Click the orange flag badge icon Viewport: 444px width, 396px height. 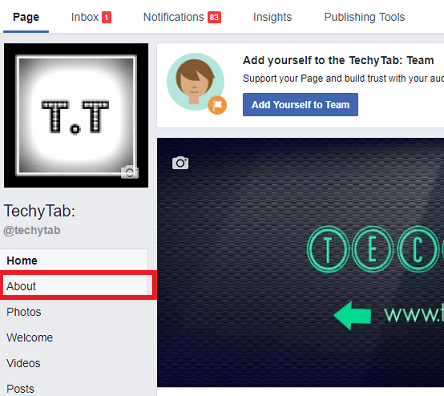pos(217,105)
